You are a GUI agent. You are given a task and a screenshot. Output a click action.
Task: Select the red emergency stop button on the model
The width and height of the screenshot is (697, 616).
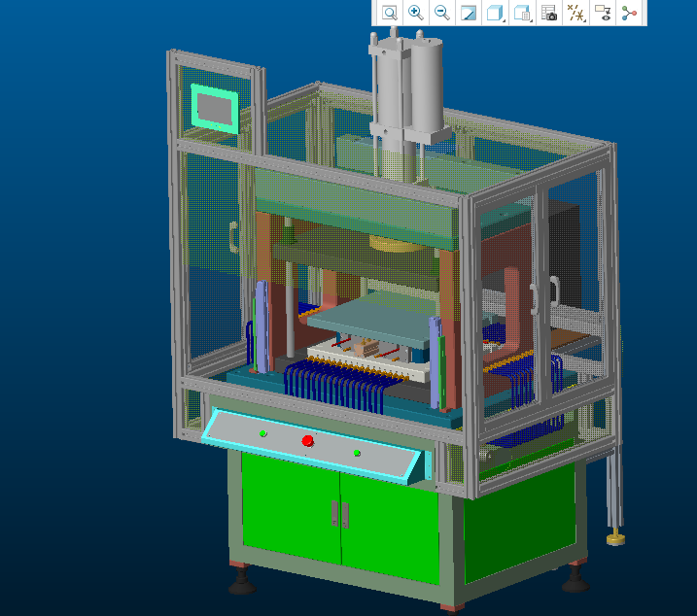tap(307, 441)
